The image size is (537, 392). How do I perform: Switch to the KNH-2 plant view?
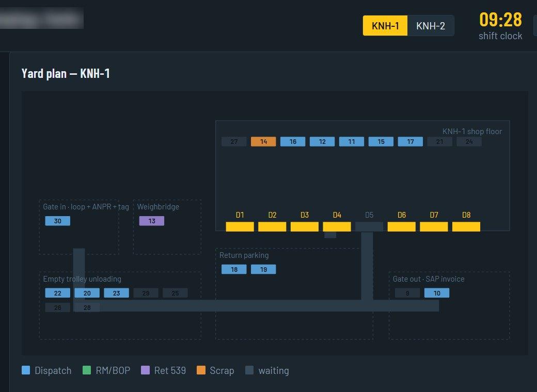pyautogui.click(x=431, y=26)
